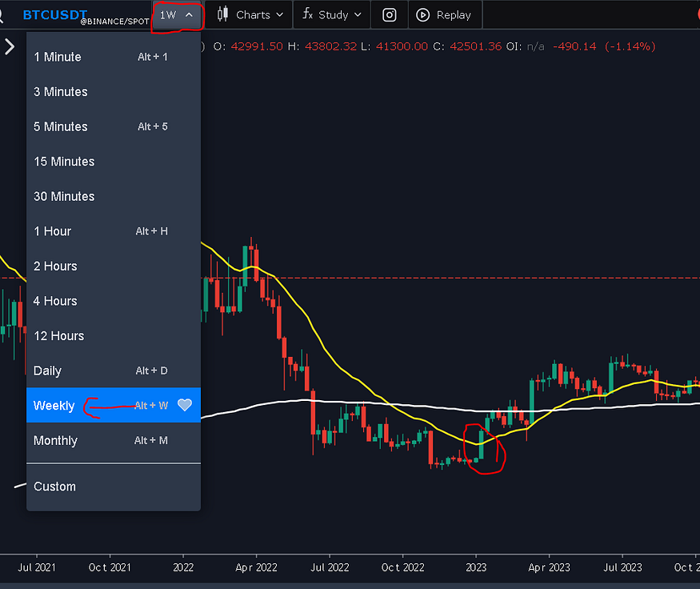The height and width of the screenshot is (589, 700).
Task: Click the low price 41300.00 value
Action: (x=402, y=46)
